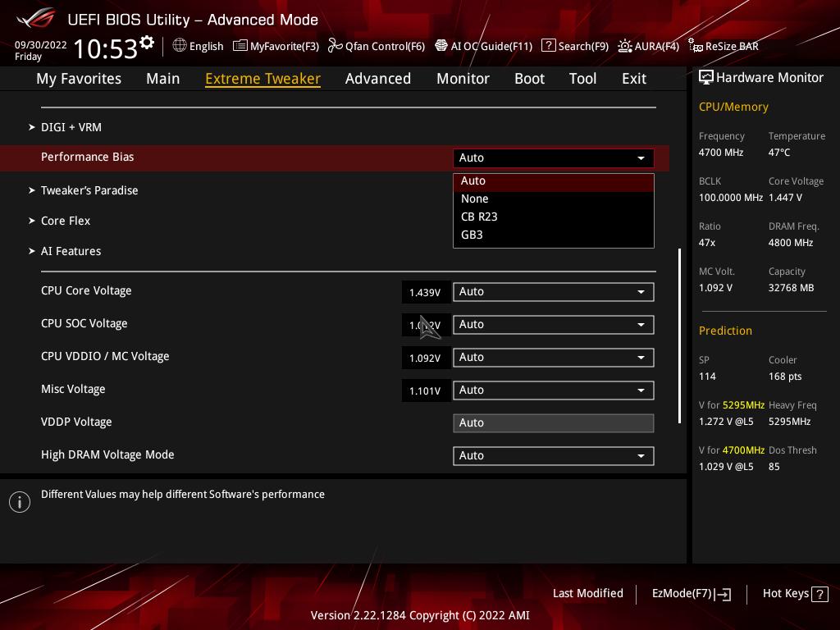The width and height of the screenshot is (840, 630).
Task: Open Misc Voltage dropdown
Action: click(554, 390)
